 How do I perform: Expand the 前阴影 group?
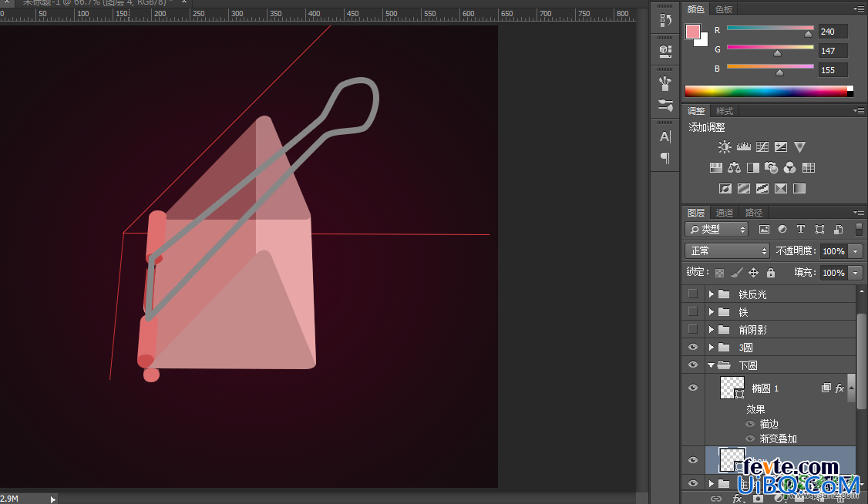click(712, 330)
